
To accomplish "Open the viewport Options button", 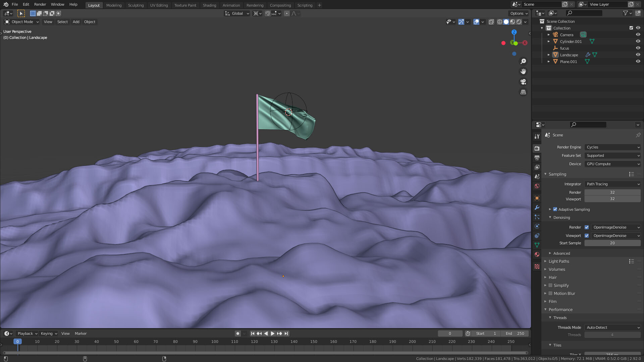I will 519,13.
